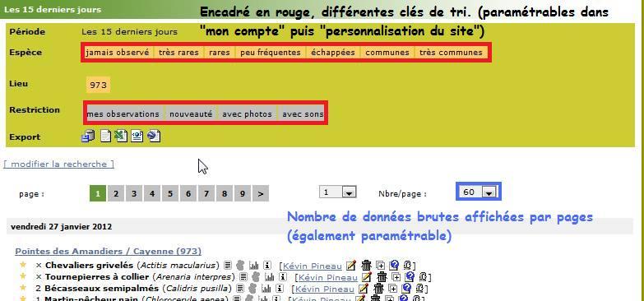The height and width of the screenshot is (301, 644).
Task: Toggle the 'avec sons' restriction
Action: 303,114
